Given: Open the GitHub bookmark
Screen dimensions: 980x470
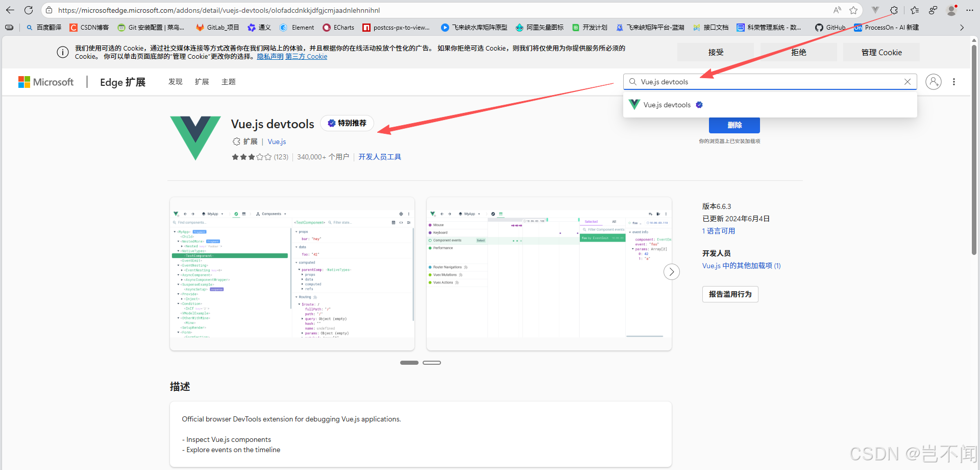Looking at the screenshot, I should (x=830, y=28).
